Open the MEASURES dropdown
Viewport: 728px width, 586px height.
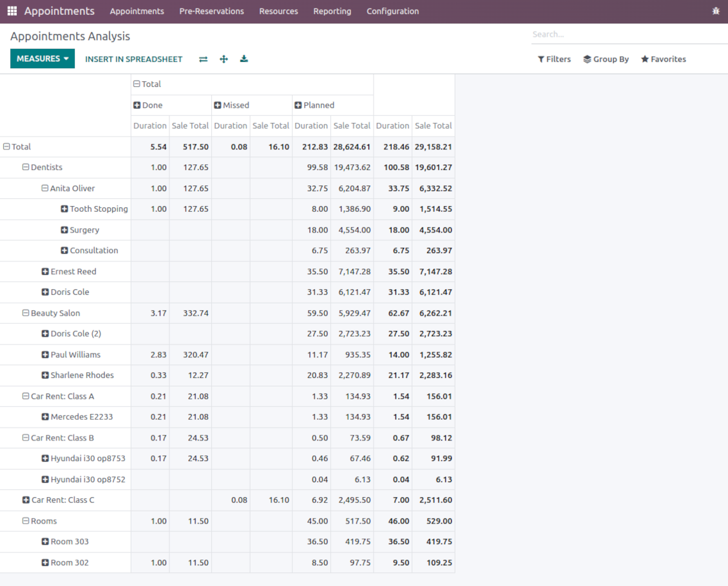[x=43, y=59]
